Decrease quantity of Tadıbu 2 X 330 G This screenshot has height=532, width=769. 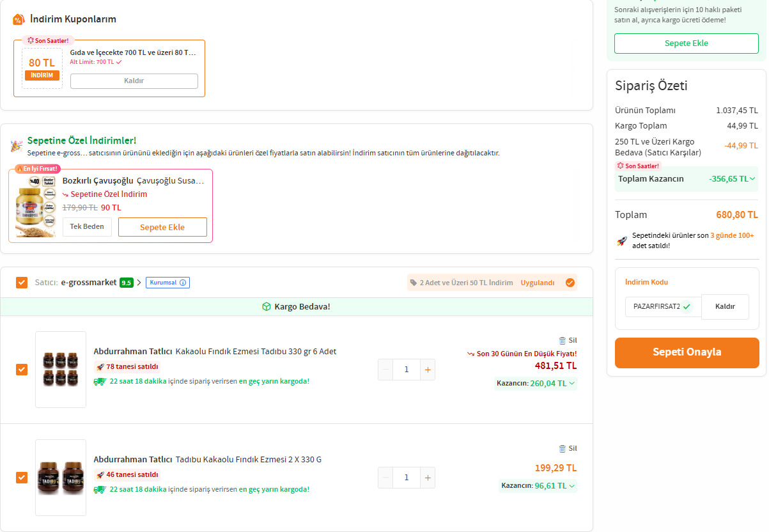point(385,478)
